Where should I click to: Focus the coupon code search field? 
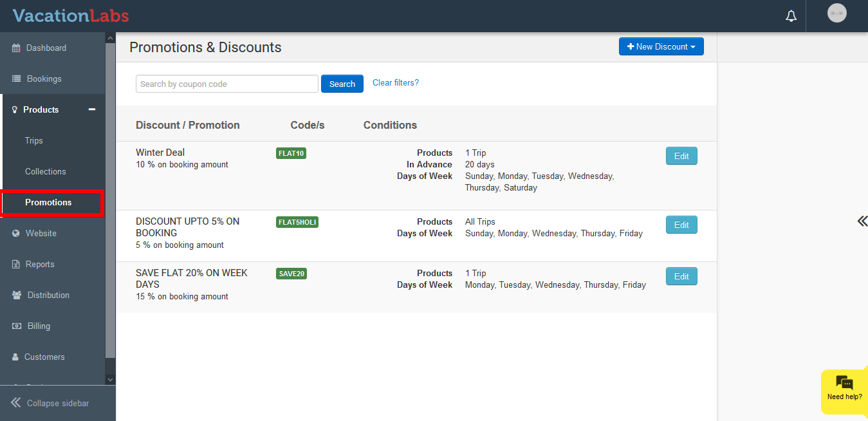click(226, 84)
